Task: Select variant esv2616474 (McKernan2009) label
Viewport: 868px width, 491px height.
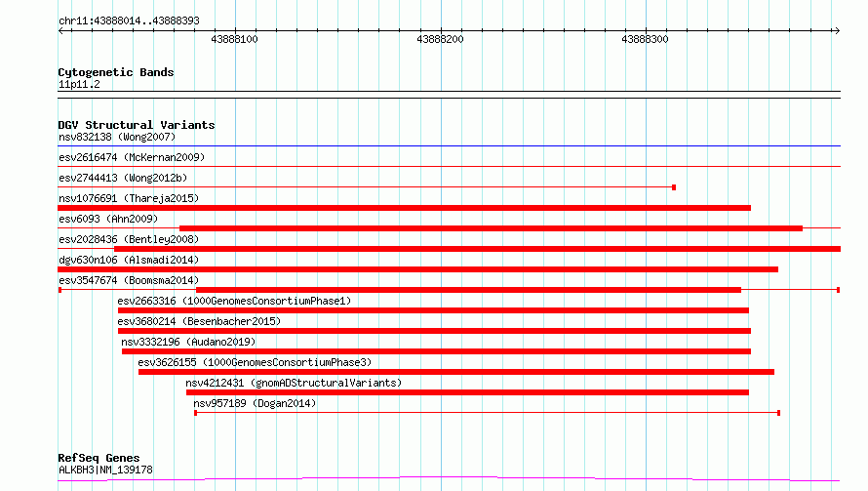Action: (x=132, y=157)
